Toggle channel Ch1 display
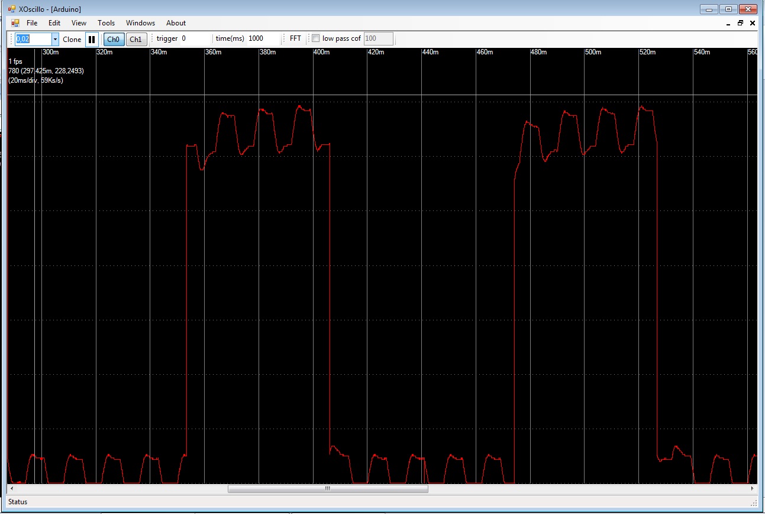The width and height of the screenshot is (765, 532). click(x=135, y=39)
